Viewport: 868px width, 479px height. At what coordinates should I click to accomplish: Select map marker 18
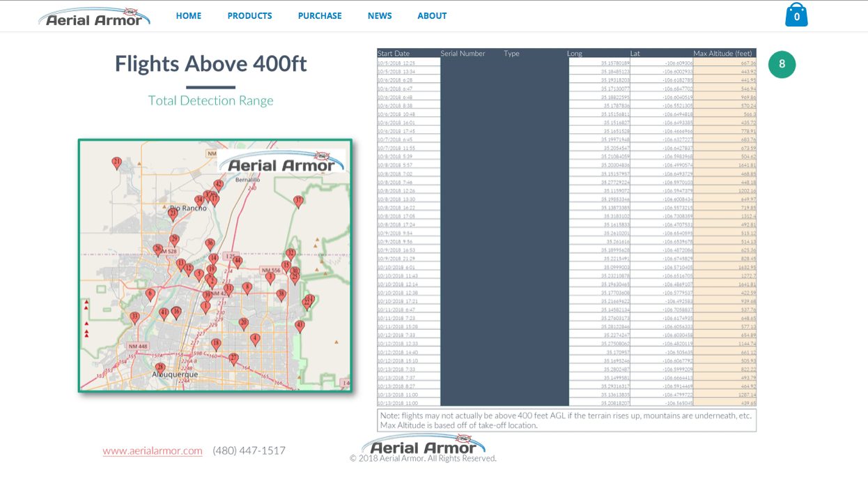pyautogui.click(x=216, y=344)
